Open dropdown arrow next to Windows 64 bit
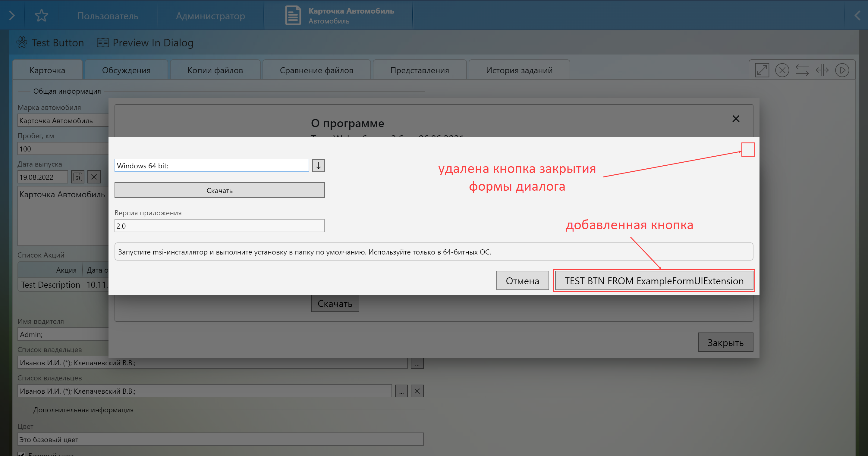868x456 pixels. [x=318, y=166]
